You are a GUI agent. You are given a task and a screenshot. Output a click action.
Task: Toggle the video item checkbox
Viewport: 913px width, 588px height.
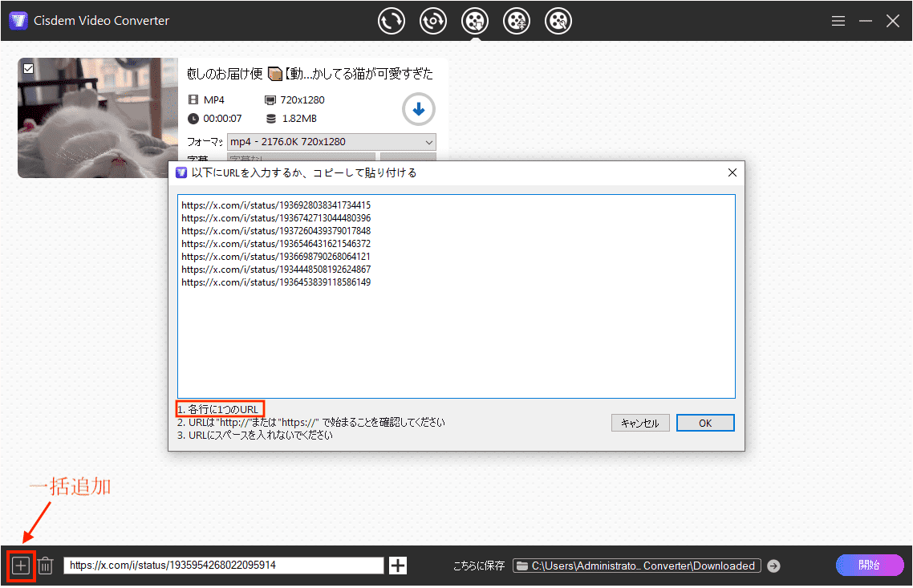coord(28,69)
